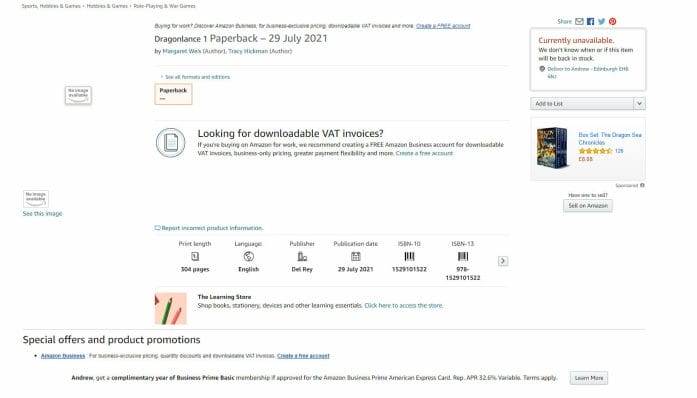Expand See all formats and editions
This screenshot has width=697, height=398.
coord(196,77)
